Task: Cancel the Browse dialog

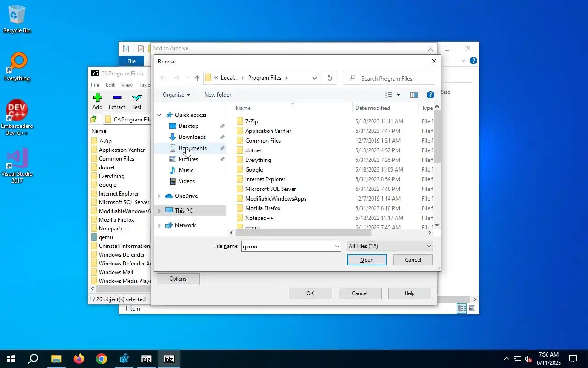Action: point(413,260)
